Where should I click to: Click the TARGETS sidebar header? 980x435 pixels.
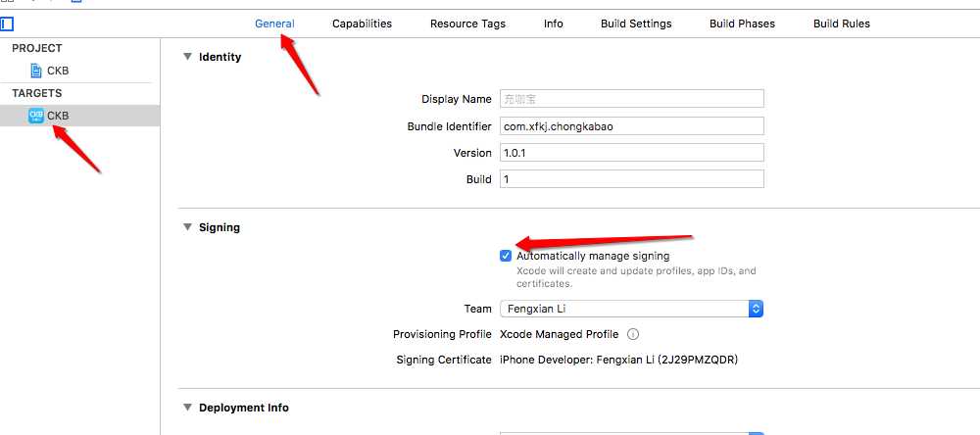click(37, 93)
